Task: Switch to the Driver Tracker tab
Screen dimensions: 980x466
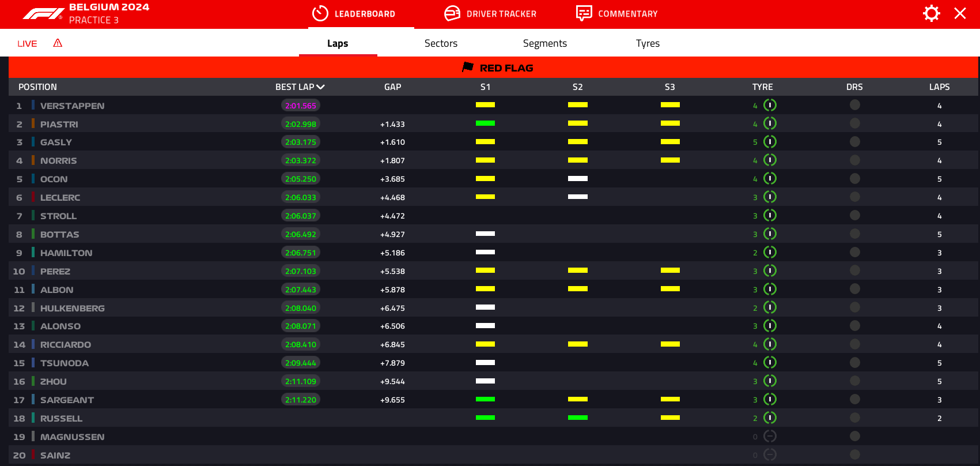Action: (490, 14)
